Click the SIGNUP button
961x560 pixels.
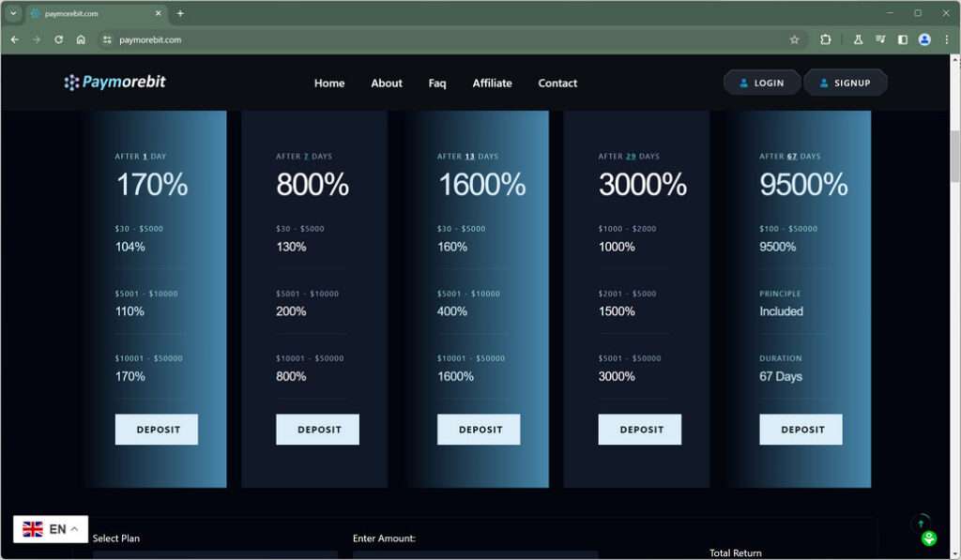846,83
